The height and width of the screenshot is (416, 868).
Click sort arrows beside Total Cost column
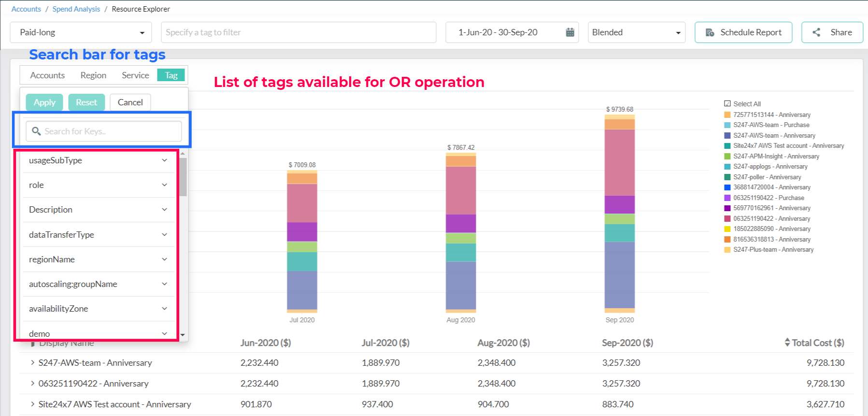point(787,343)
